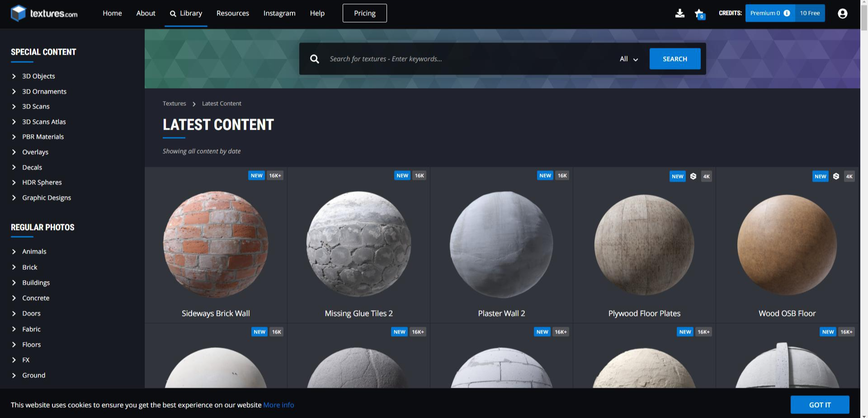Open Animals photo category
Image resolution: width=868 pixels, height=418 pixels.
[34, 251]
